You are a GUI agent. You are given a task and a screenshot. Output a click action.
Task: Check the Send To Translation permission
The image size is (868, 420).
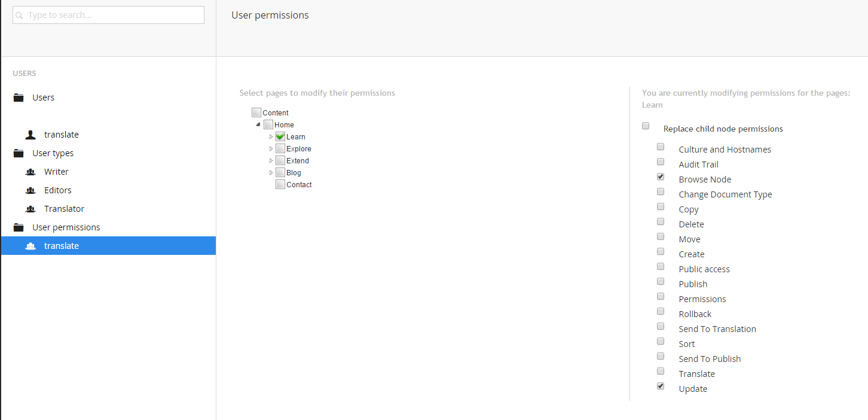661,326
